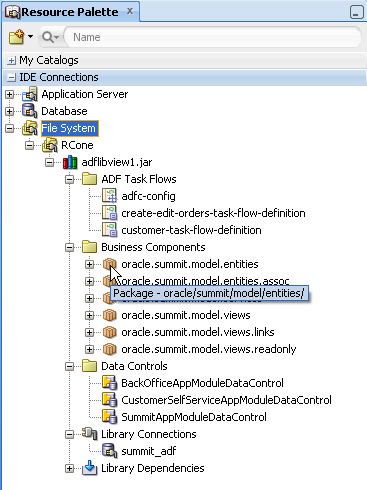Viewport: 367px width, 490px height.
Task: Click the Library Connections icon
Action: coord(89,434)
